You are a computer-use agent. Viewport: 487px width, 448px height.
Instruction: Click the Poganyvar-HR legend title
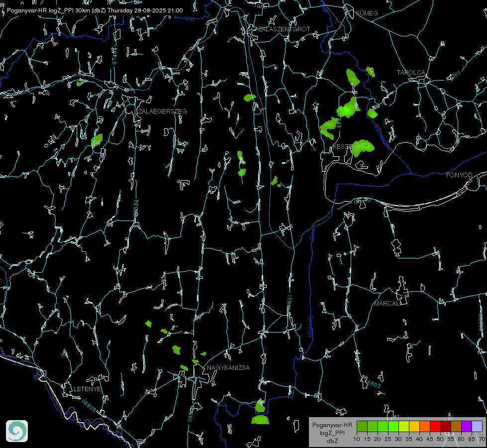click(332, 425)
